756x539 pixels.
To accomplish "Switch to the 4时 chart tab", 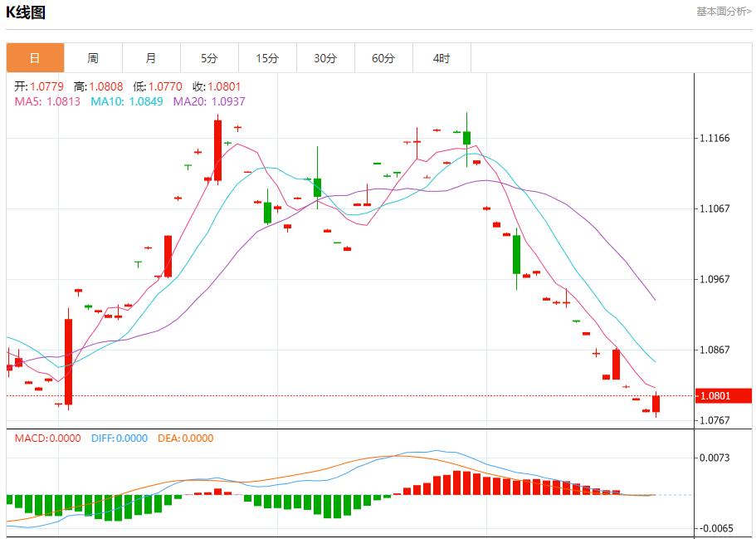I will [x=441, y=58].
